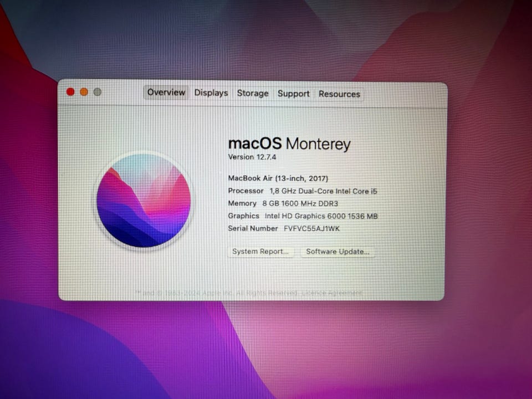This screenshot has width=532, height=399.
Task: Select the Storage tab
Action: pyautogui.click(x=253, y=93)
